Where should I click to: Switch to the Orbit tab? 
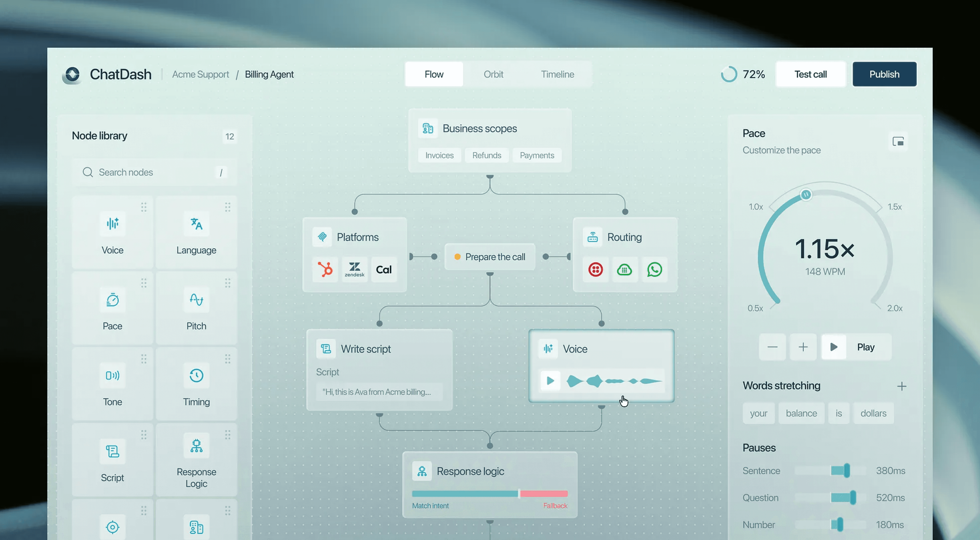pyautogui.click(x=493, y=74)
